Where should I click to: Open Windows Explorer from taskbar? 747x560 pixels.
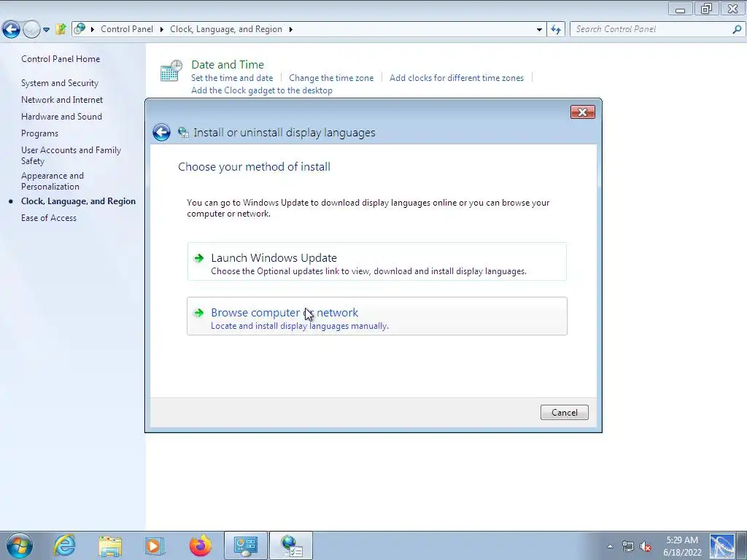110,545
